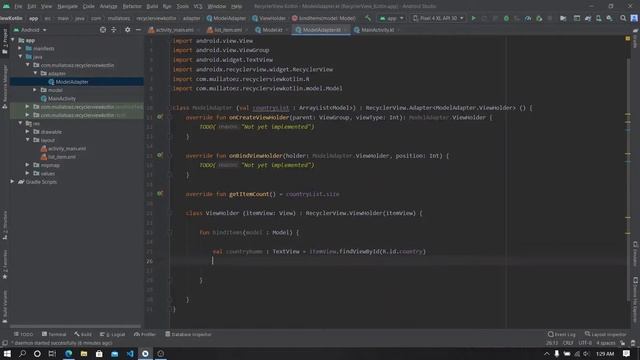This screenshot has width=640, height=360.
Task: Open the app run configuration dropdown
Action: [x=391, y=18]
